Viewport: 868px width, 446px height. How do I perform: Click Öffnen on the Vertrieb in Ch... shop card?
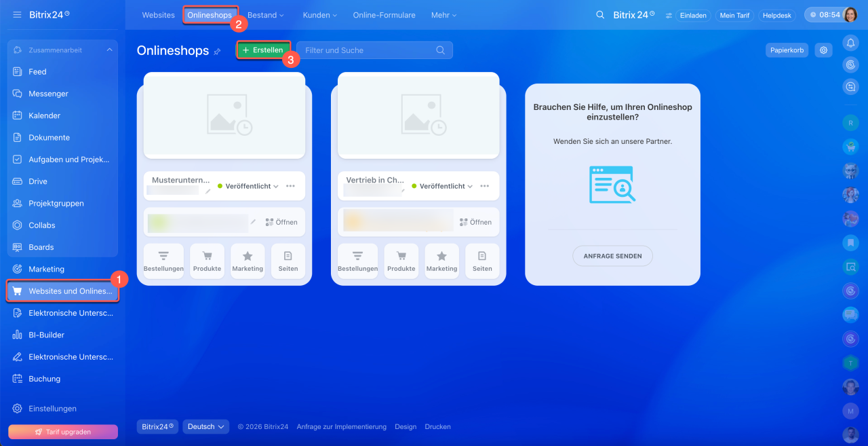pos(475,222)
